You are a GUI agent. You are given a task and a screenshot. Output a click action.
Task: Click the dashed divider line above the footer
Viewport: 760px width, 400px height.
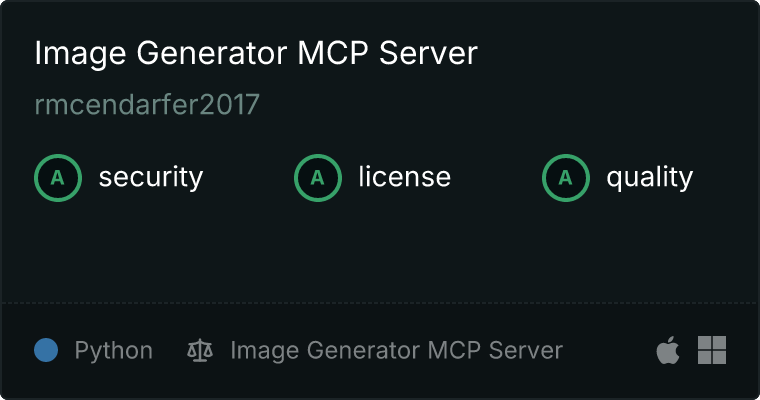pos(380,303)
